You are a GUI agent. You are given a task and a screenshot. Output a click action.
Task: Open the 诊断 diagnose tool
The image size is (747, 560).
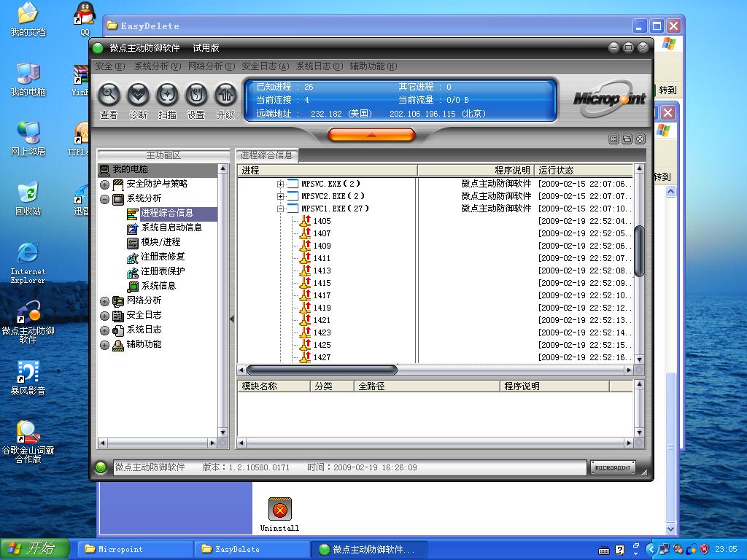coord(138,96)
